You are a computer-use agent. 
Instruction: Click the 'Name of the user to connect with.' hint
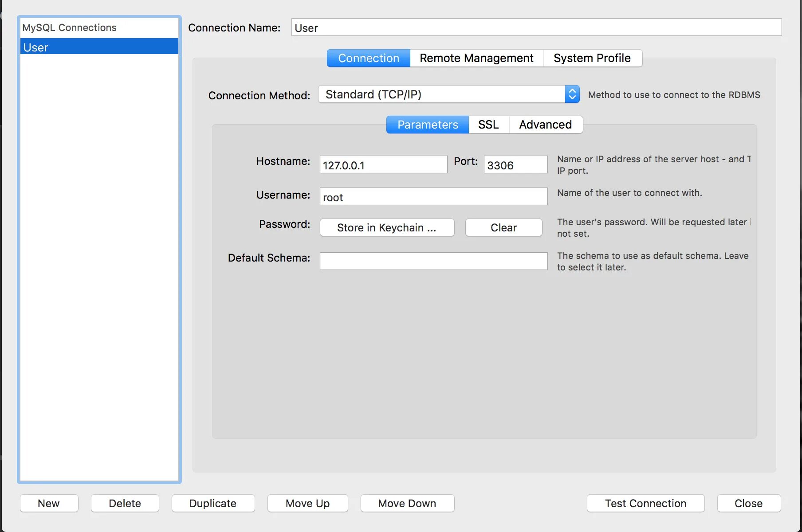[x=629, y=193]
